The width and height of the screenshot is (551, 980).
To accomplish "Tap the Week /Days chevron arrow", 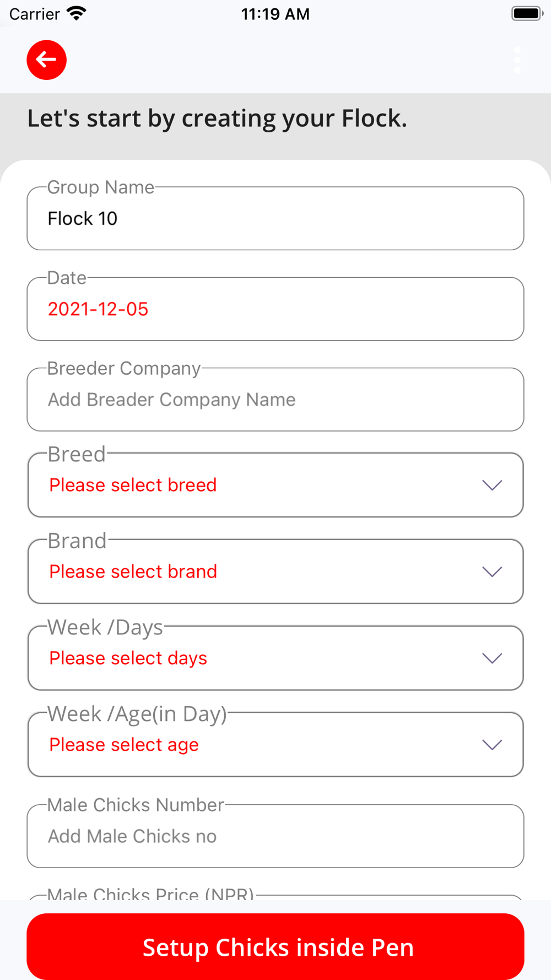I will coord(492,658).
